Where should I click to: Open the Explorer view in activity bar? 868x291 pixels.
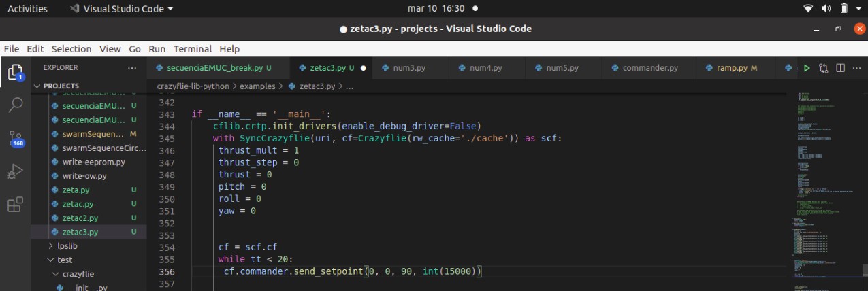tap(15, 71)
